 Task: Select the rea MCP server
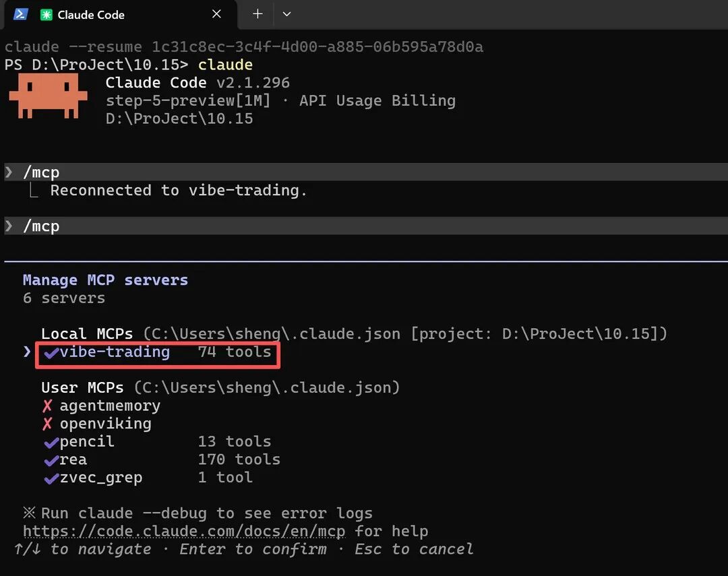click(73, 459)
